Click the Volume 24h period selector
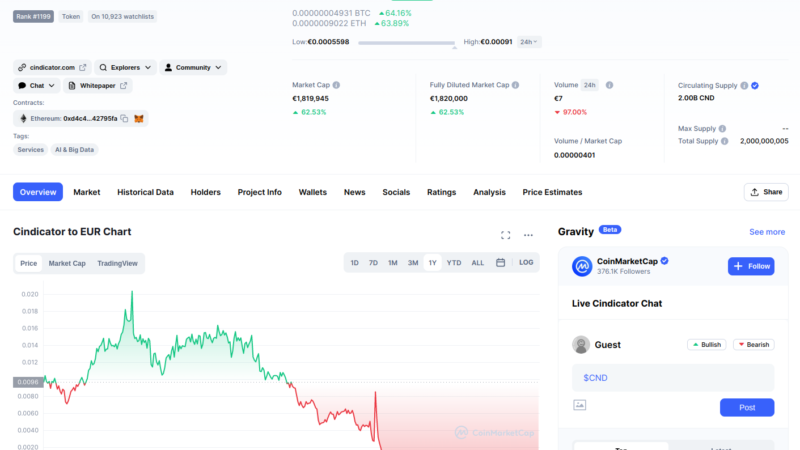 [590, 85]
